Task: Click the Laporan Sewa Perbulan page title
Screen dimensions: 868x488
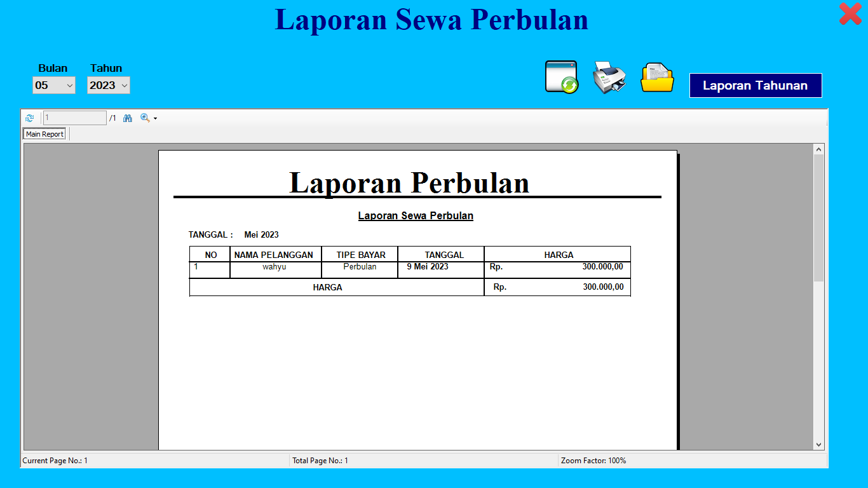Action: 431,20
